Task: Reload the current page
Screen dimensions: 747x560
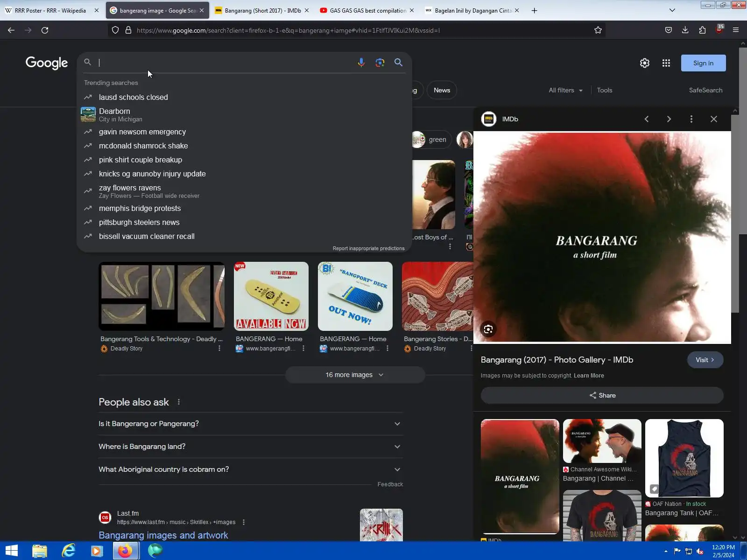Action: point(45,30)
